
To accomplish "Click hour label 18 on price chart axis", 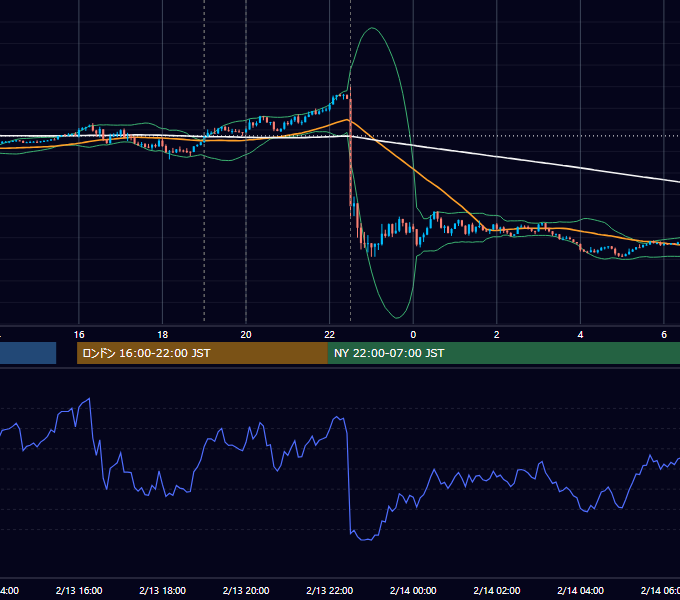I will click(163, 335).
